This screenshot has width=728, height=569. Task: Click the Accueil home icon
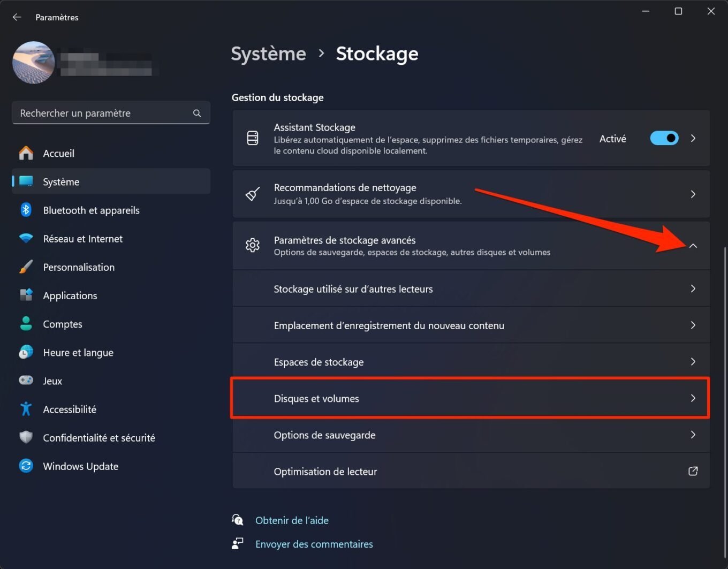tap(26, 153)
